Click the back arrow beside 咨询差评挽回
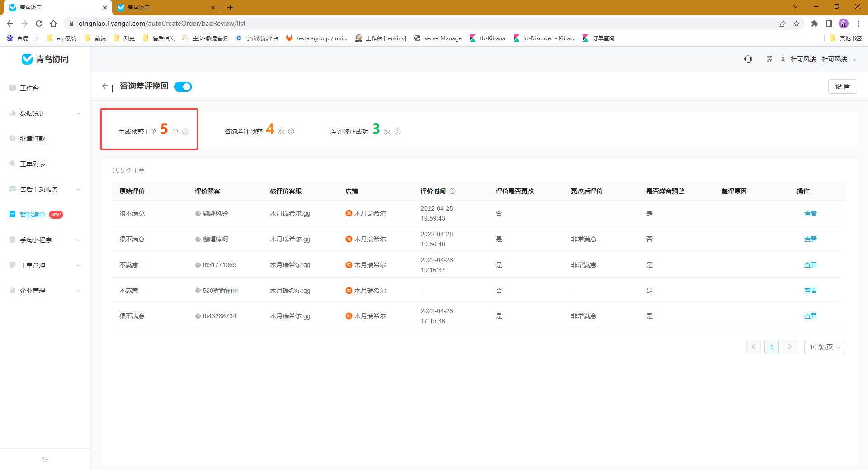This screenshot has height=470, width=868. [x=105, y=86]
